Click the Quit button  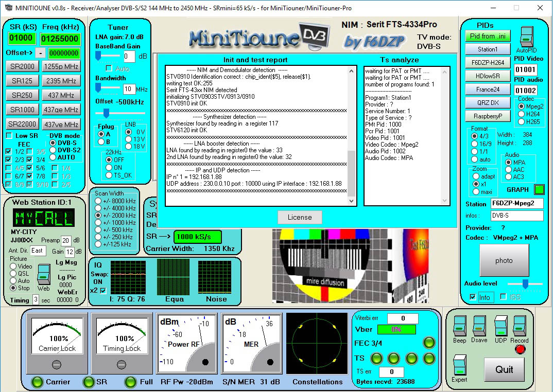504,369
